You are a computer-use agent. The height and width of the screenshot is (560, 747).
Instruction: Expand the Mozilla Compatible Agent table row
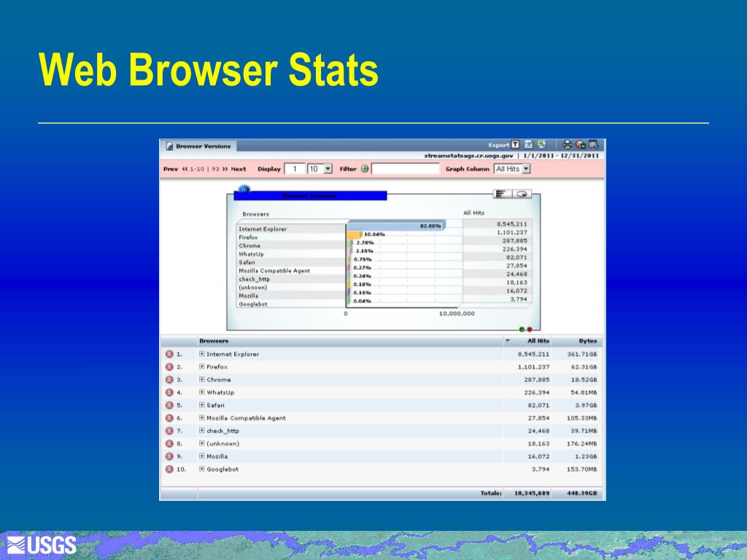pyautogui.click(x=202, y=418)
